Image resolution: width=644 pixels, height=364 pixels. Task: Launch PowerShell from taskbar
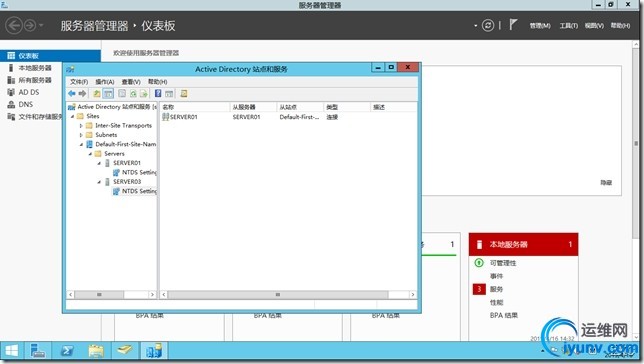(x=67, y=351)
